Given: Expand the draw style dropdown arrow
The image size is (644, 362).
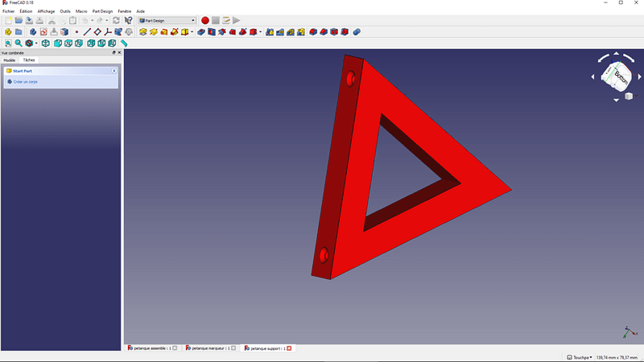Looking at the screenshot, I should click(36, 43).
